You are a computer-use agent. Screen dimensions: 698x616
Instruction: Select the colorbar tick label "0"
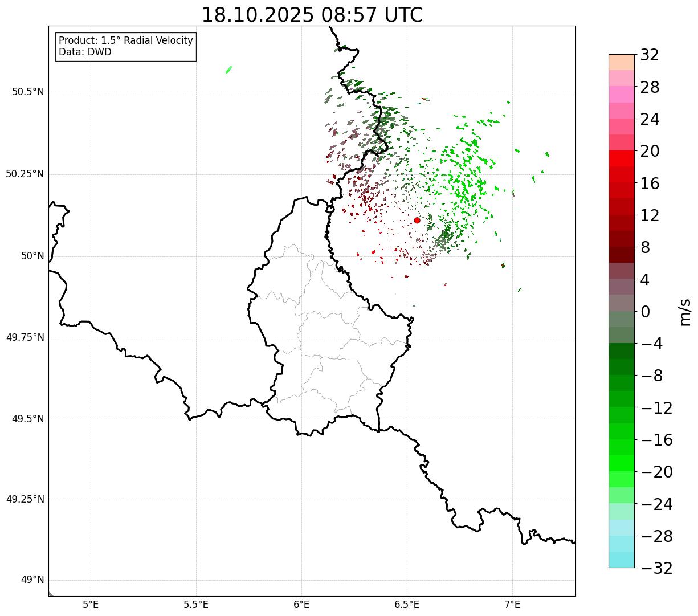click(x=645, y=312)
